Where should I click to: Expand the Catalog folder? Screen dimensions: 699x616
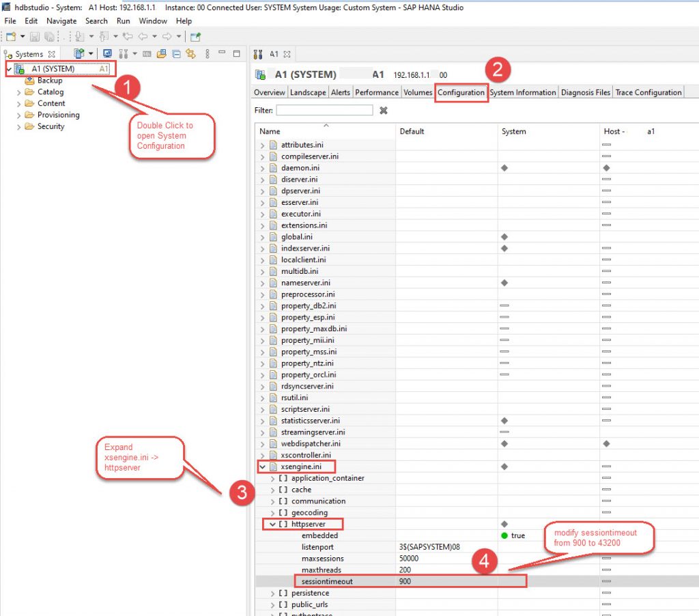[x=18, y=92]
